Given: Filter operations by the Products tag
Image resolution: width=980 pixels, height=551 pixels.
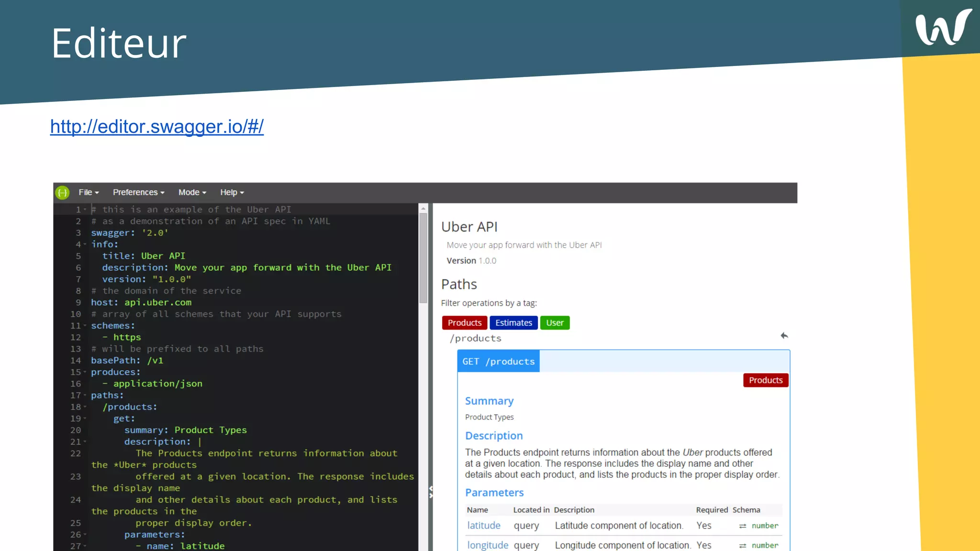Looking at the screenshot, I should pos(465,323).
